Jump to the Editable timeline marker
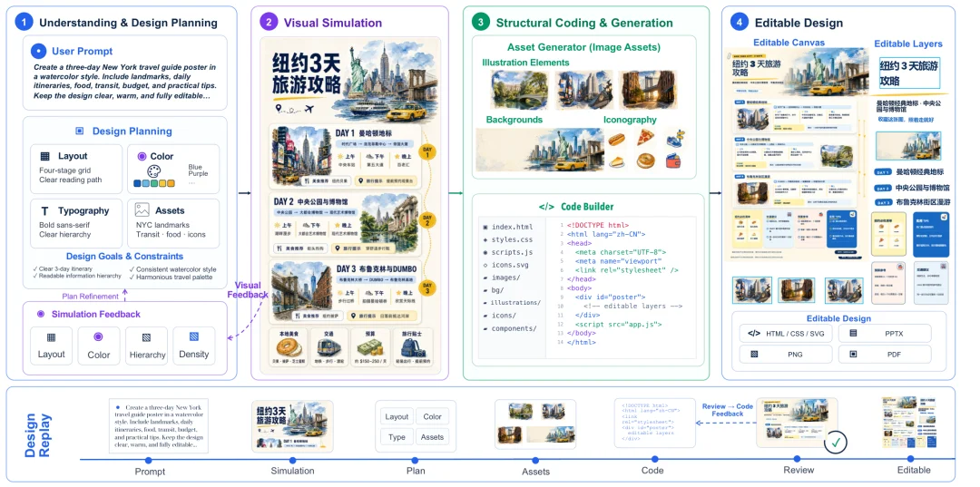Screen dimensions: 980x487 [x=913, y=460]
